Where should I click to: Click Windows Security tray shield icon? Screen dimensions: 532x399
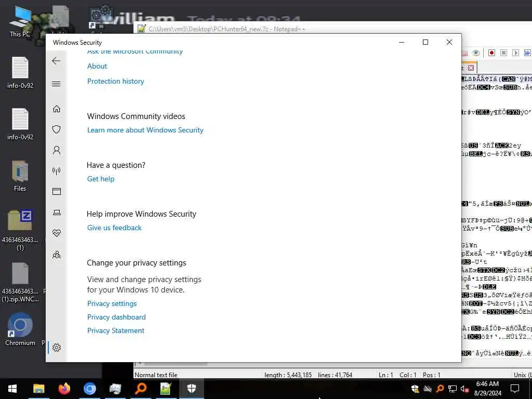[415, 389]
